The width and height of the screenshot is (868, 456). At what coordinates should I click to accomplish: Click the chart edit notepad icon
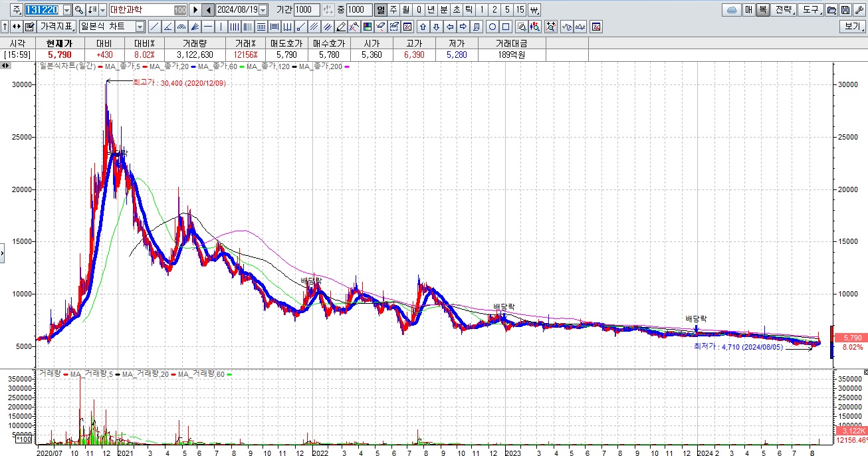pyautogui.click(x=29, y=27)
